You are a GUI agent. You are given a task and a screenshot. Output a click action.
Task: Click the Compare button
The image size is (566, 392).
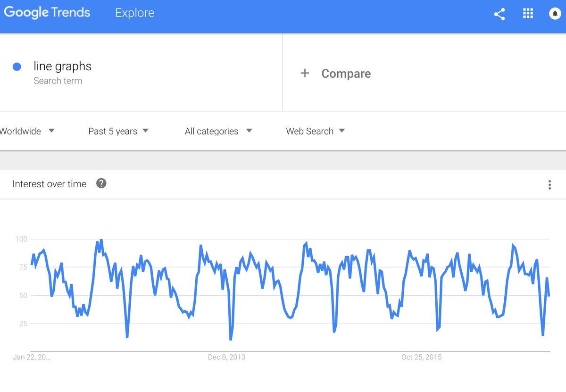pyautogui.click(x=346, y=74)
